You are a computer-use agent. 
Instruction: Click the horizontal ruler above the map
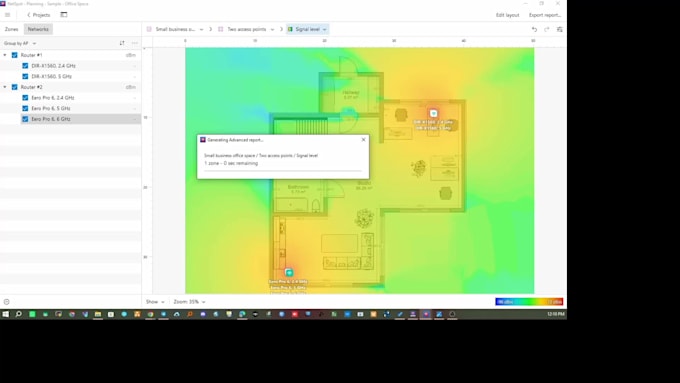(x=360, y=42)
